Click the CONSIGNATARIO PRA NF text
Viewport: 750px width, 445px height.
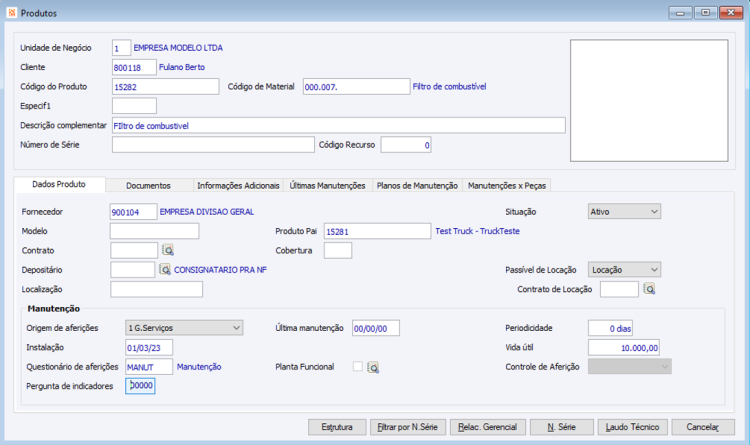pyautogui.click(x=221, y=270)
